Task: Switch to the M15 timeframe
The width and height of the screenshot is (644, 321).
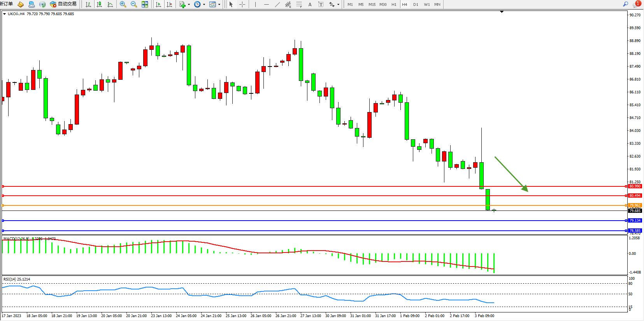Action: [x=372, y=4]
